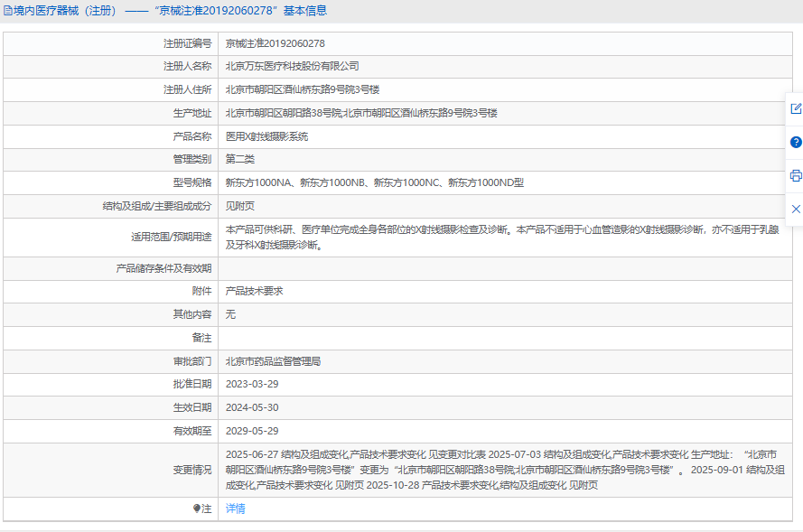Click the lightbulb icon next to 注
The height and width of the screenshot is (532, 803).
pyautogui.click(x=197, y=509)
